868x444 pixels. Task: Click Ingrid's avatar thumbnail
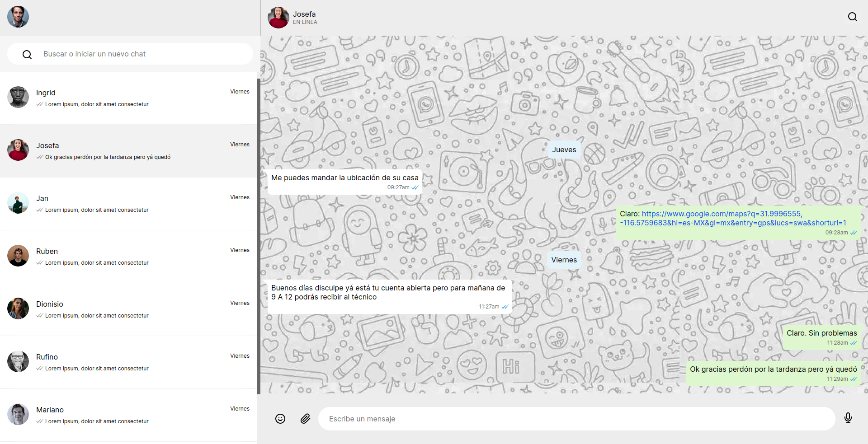(x=18, y=97)
